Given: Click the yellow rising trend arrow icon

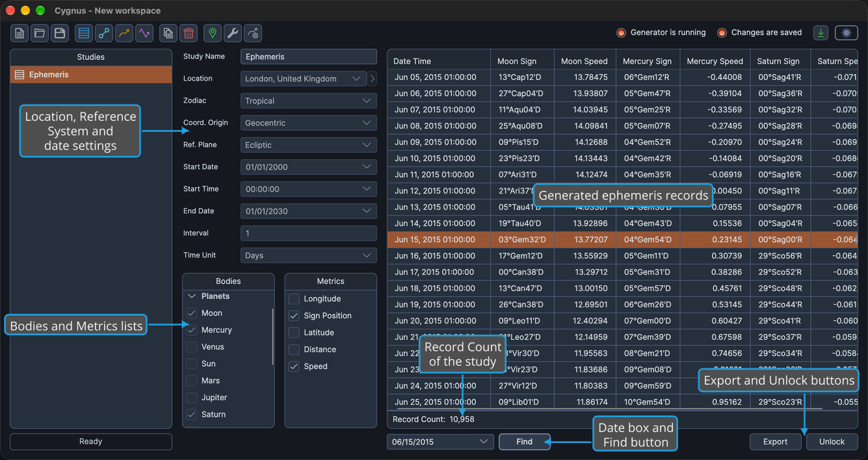Looking at the screenshot, I should point(124,33).
